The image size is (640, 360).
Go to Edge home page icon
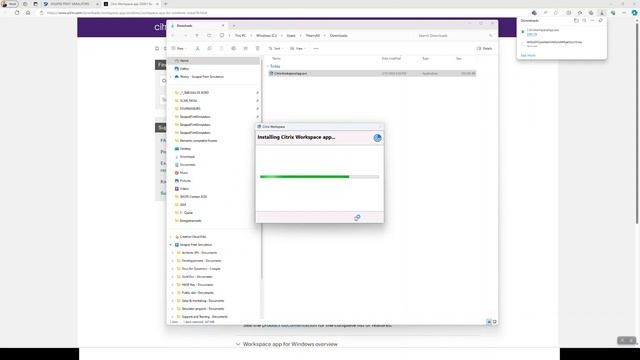[28, 13]
